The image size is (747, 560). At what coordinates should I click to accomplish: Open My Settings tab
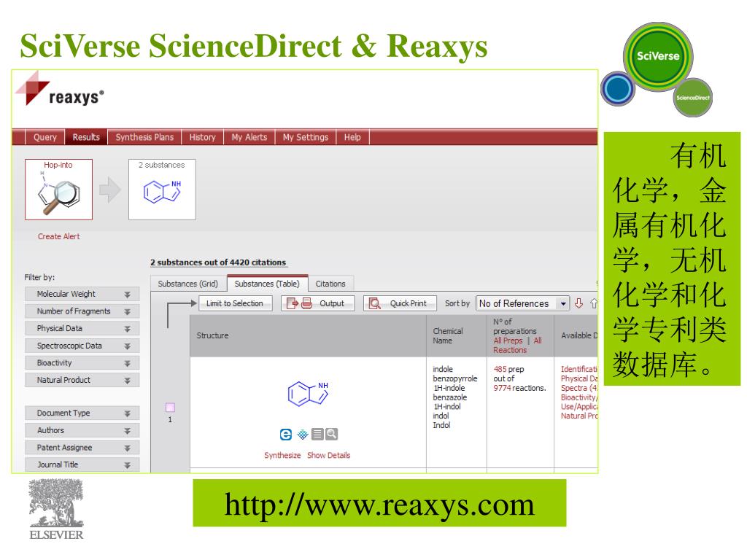point(306,137)
